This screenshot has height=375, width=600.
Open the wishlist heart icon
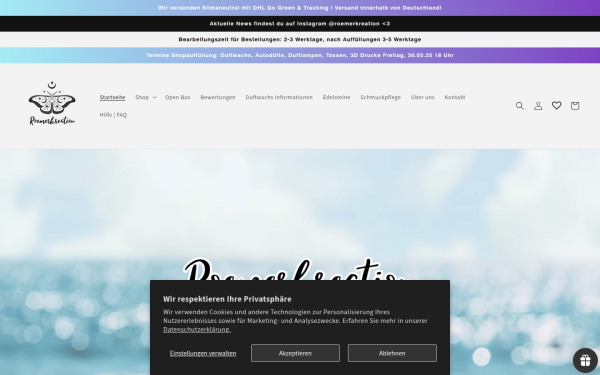click(x=556, y=106)
